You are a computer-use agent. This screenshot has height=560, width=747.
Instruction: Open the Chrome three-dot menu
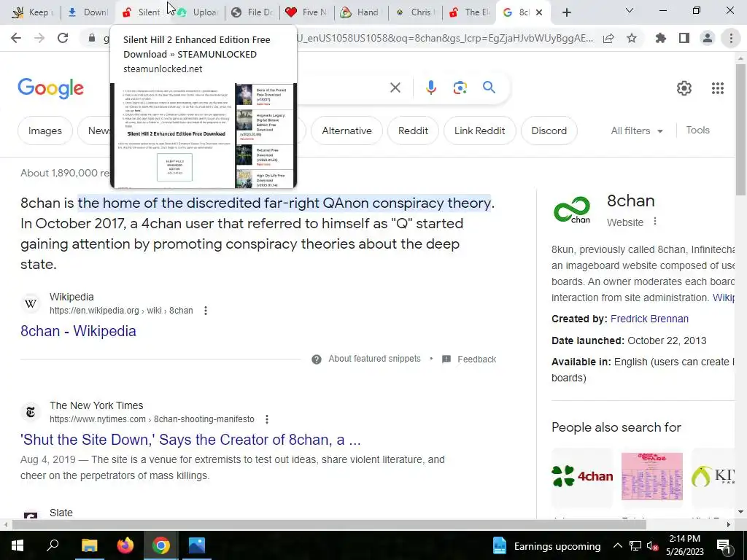tap(731, 38)
